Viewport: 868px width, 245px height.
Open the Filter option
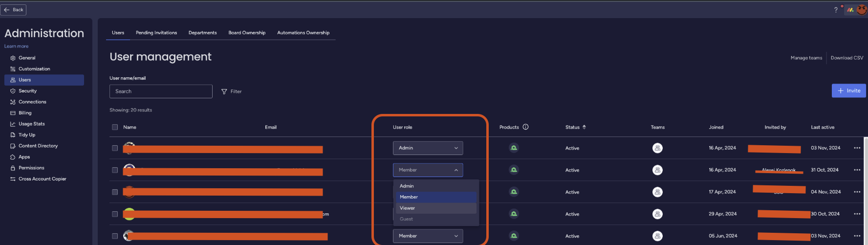tap(232, 91)
